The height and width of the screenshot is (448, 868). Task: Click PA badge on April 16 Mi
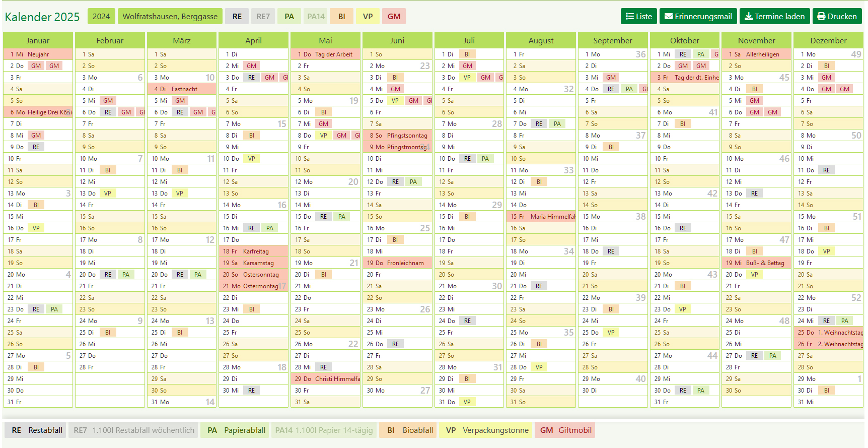point(270,228)
